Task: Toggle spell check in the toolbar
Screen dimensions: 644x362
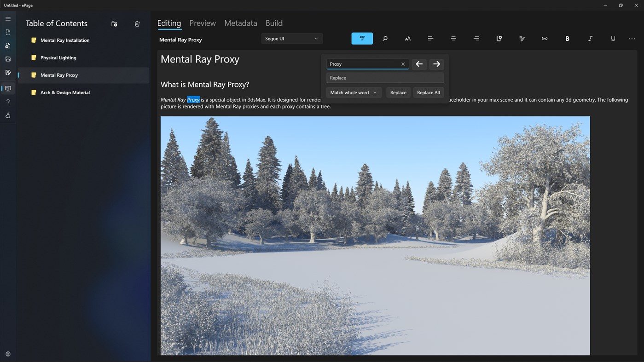Action: pyautogui.click(x=362, y=39)
